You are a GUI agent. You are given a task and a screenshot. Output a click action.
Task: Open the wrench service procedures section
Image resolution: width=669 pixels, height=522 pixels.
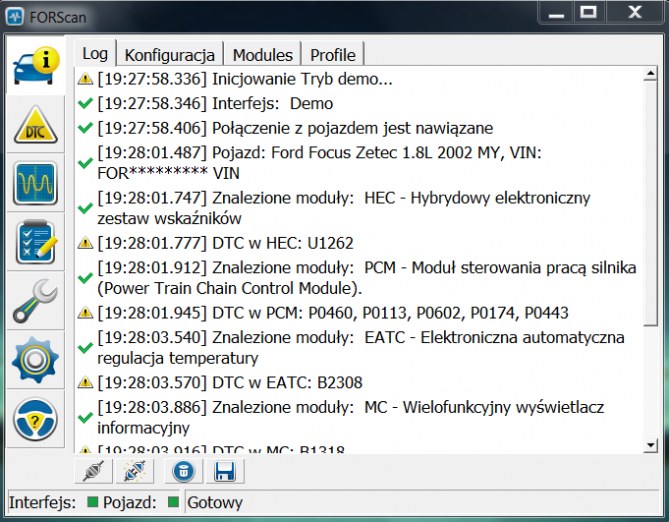[36, 301]
